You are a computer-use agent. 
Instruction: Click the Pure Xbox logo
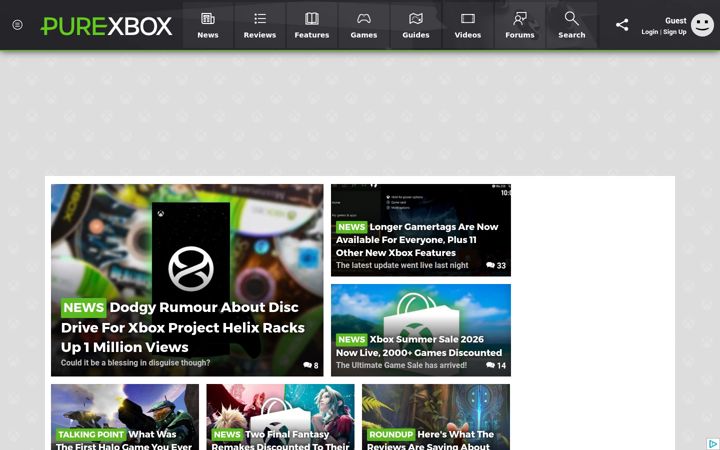(106, 26)
